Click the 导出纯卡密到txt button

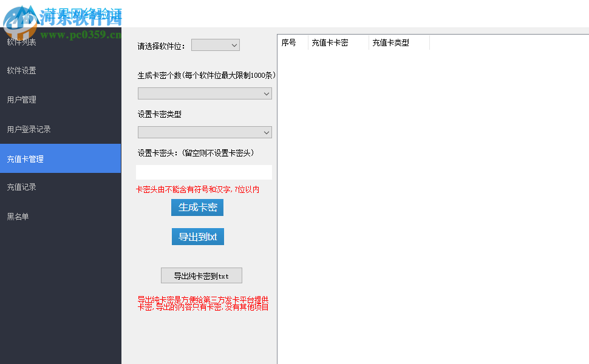[201, 275]
